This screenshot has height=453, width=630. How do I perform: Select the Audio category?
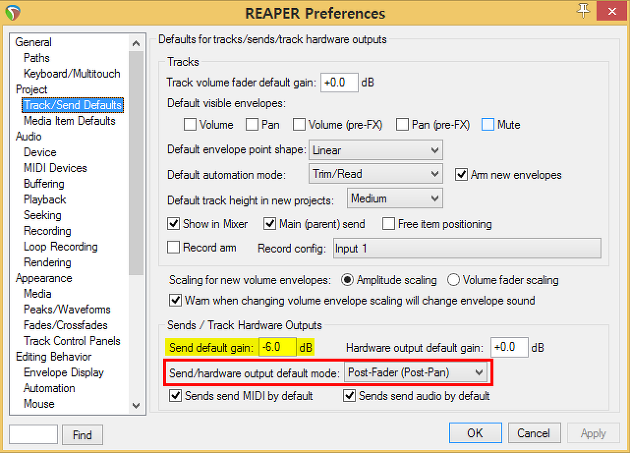29,136
